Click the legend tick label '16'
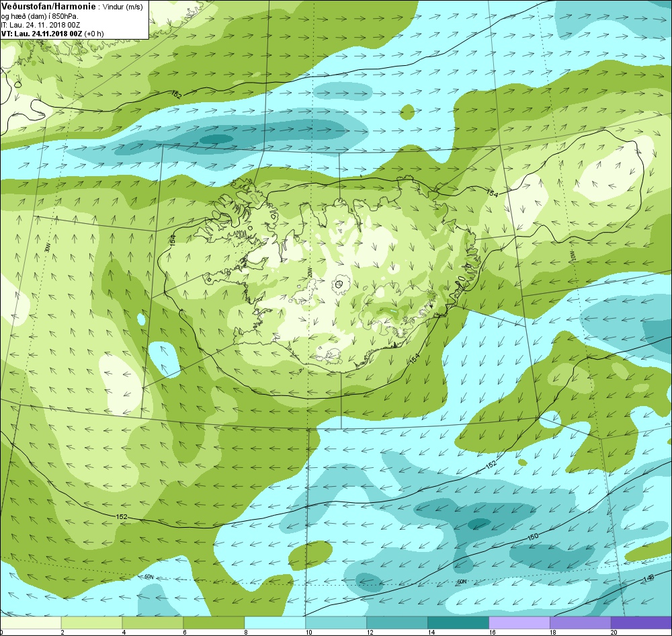This screenshot has width=672, height=636. click(492, 632)
